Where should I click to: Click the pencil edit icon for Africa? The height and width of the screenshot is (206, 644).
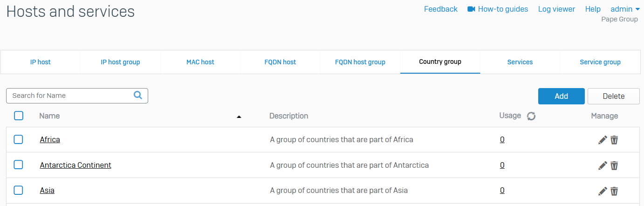(x=603, y=140)
